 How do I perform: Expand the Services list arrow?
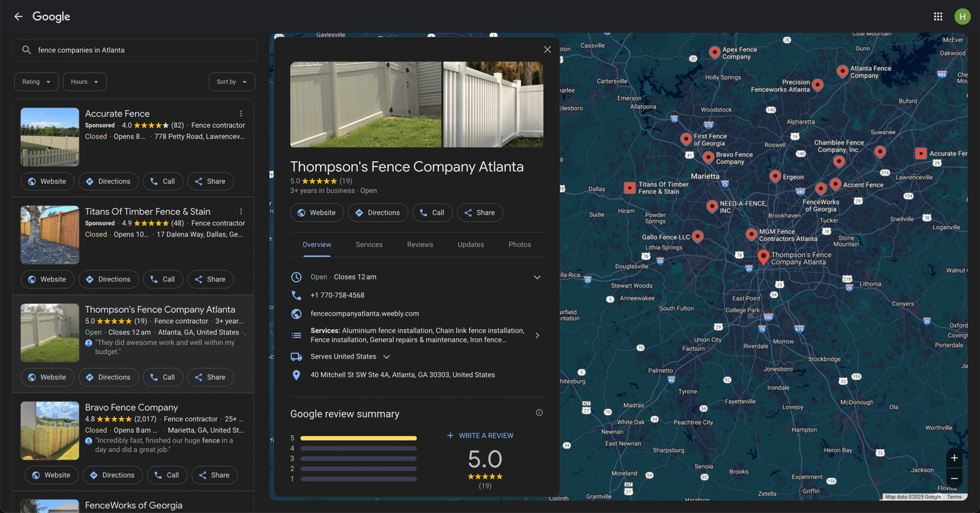[537, 335]
